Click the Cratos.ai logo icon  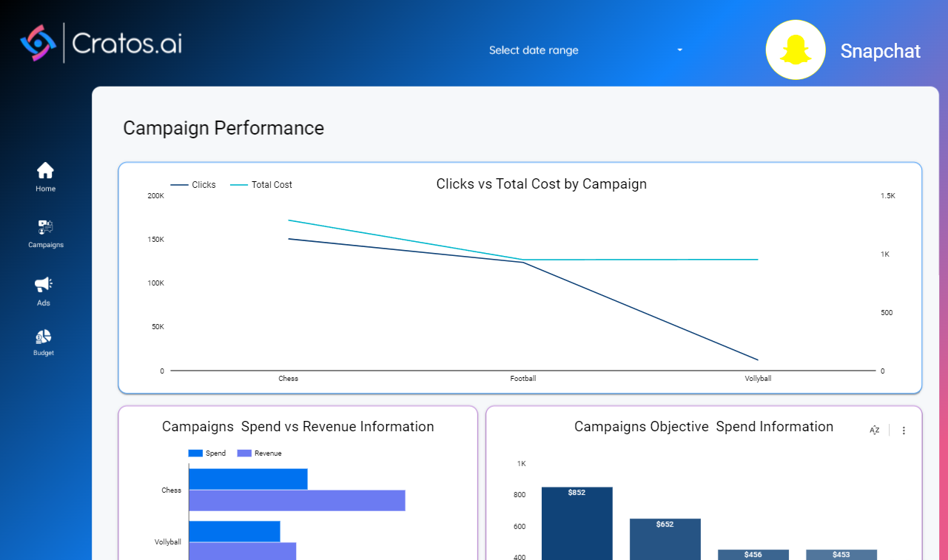click(x=38, y=43)
